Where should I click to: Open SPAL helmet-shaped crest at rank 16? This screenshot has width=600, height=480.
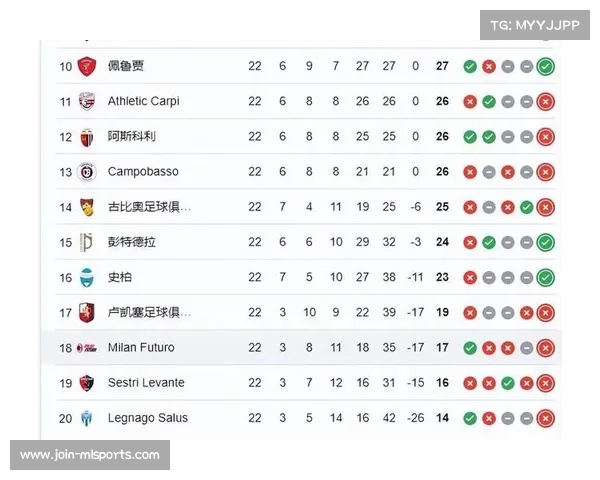tap(87, 278)
